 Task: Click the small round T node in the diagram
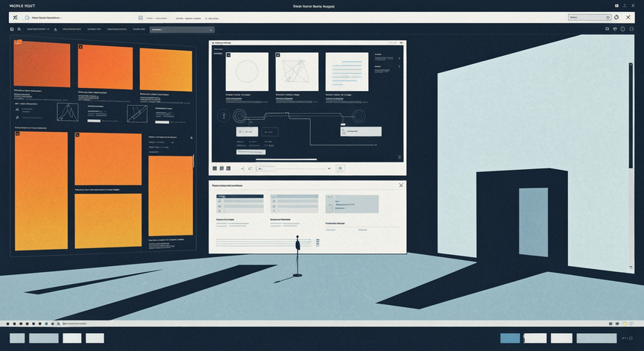[224, 116]
